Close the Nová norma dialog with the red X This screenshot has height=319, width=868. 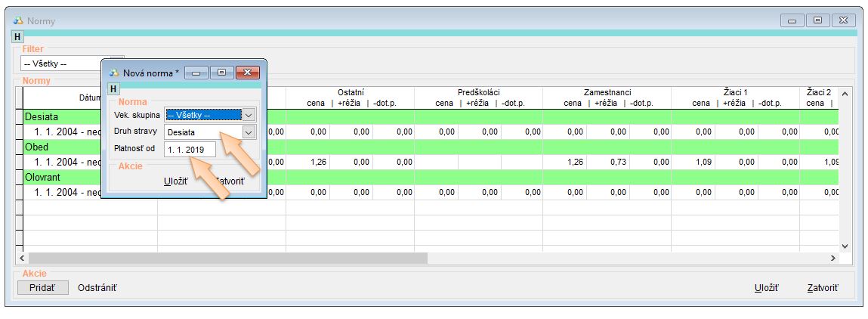click(247, 73)
